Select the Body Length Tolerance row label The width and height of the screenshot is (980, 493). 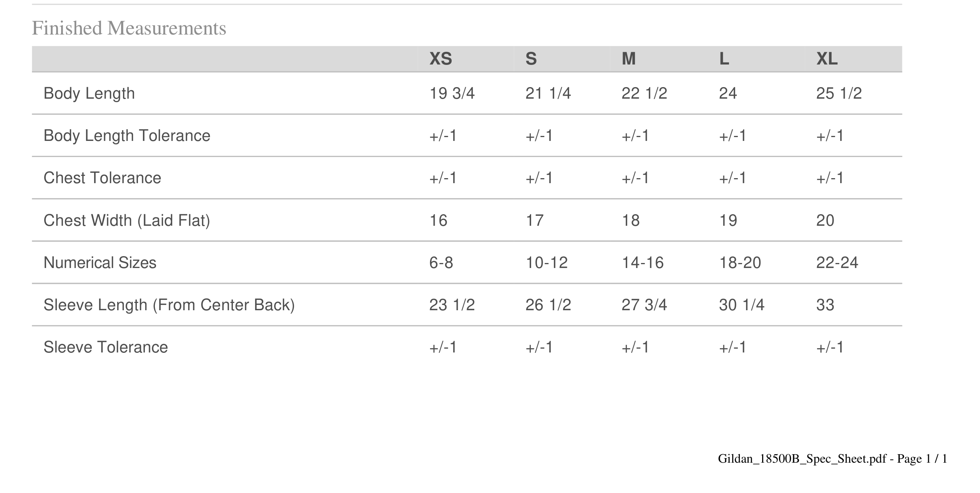pyautogui.click(x=127, y=136)
